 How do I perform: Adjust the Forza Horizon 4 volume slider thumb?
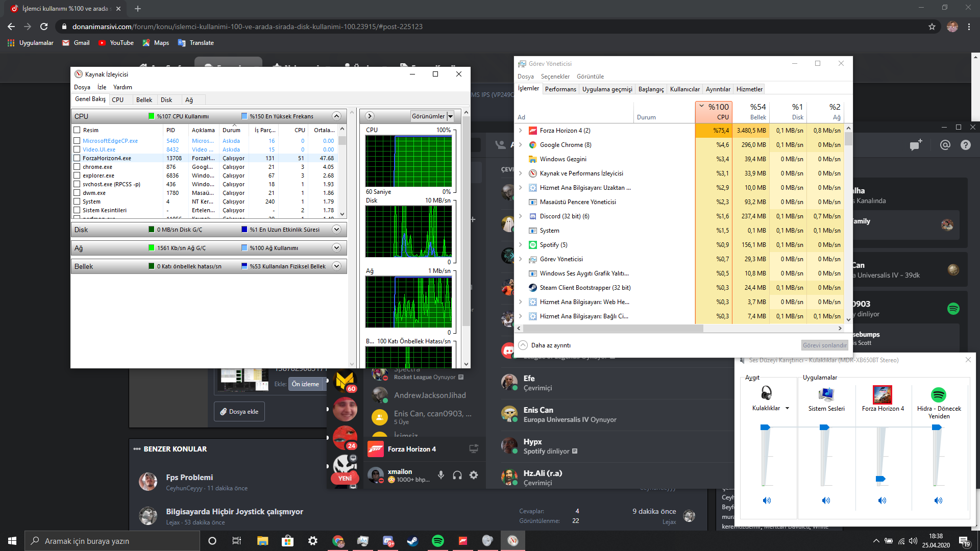tap(880, 479)
